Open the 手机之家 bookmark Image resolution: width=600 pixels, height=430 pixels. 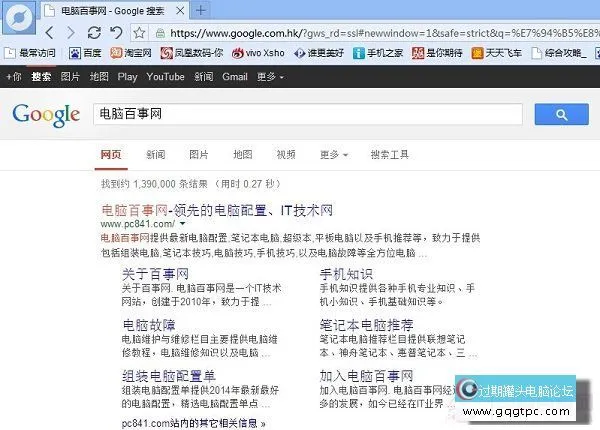pos(378,53)
